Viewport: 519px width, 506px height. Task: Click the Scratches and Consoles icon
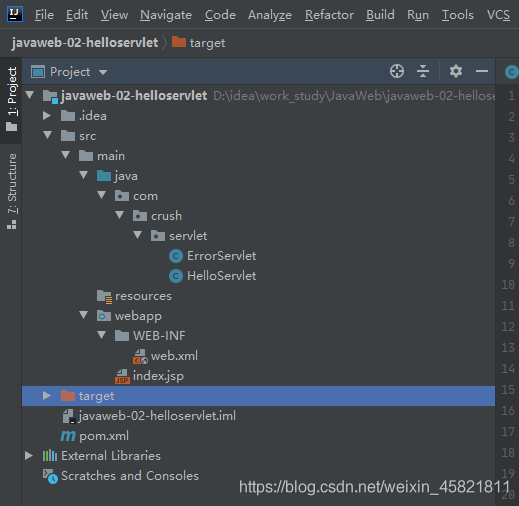tap(50, 476)
